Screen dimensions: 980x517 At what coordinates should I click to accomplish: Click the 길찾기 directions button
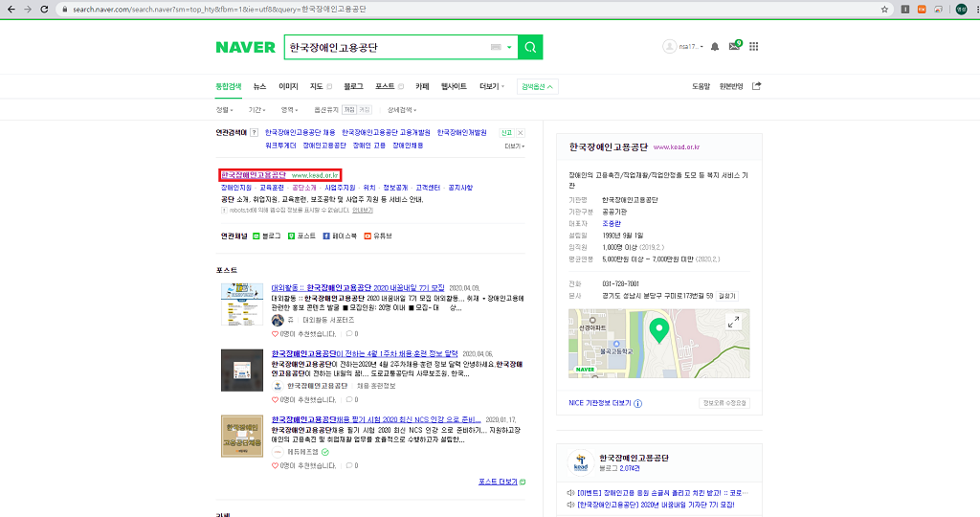tap(727, 297)
